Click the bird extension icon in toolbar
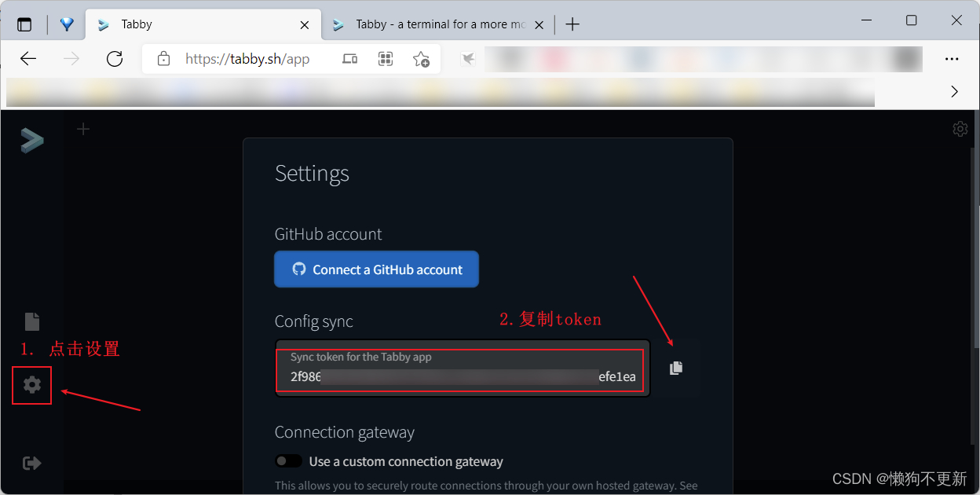Image resolution: width=980 pixels, height=495 pixels. (468, 59)
